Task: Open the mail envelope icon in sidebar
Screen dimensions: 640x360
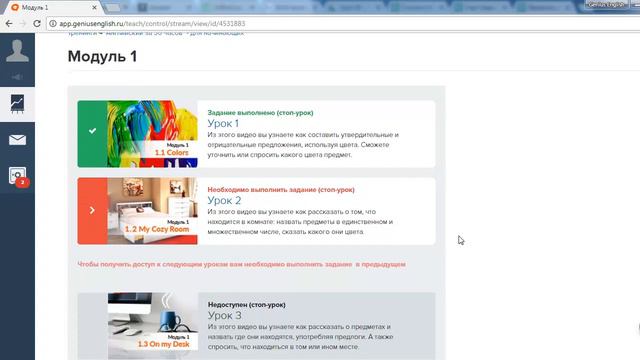Action: pyautogui.click(x=17, y=140)
